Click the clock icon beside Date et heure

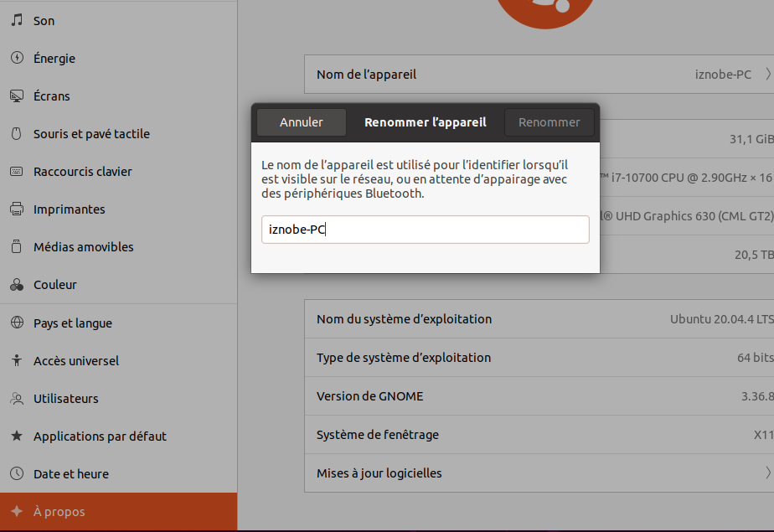point(17,473)
